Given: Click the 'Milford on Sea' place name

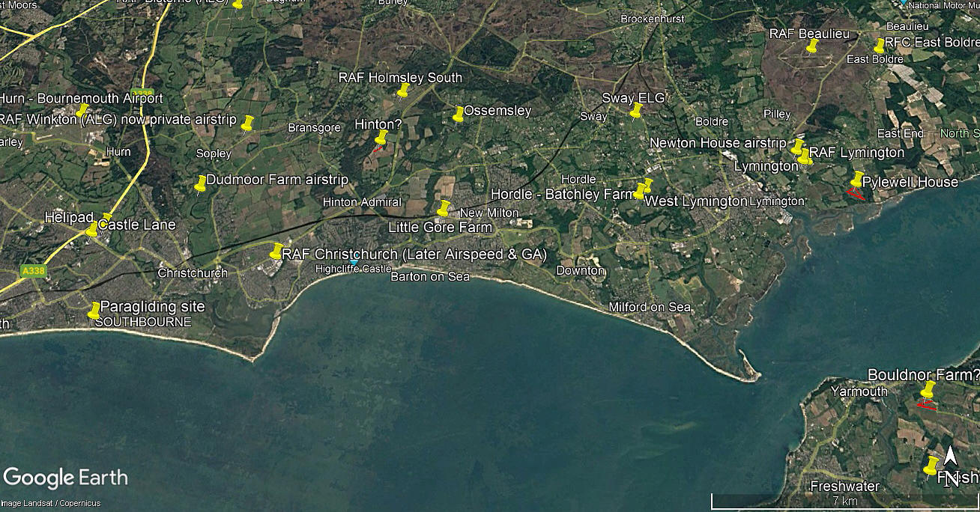Looking at the screenshot, I should (x=650, y=308).
